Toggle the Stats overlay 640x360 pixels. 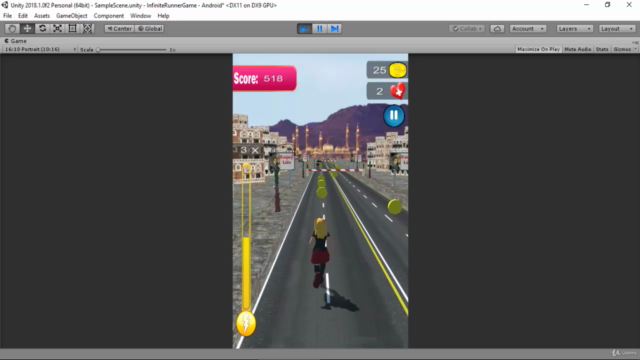602,49
